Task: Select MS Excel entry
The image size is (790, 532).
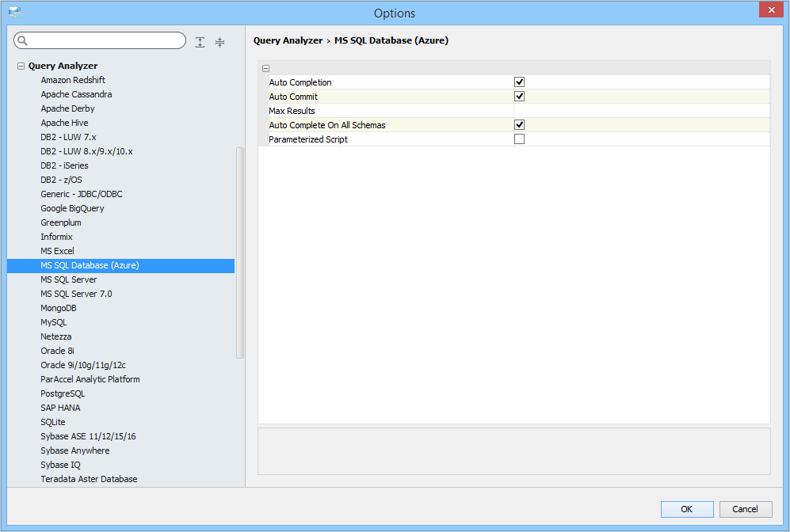Action: click(57, 251)
